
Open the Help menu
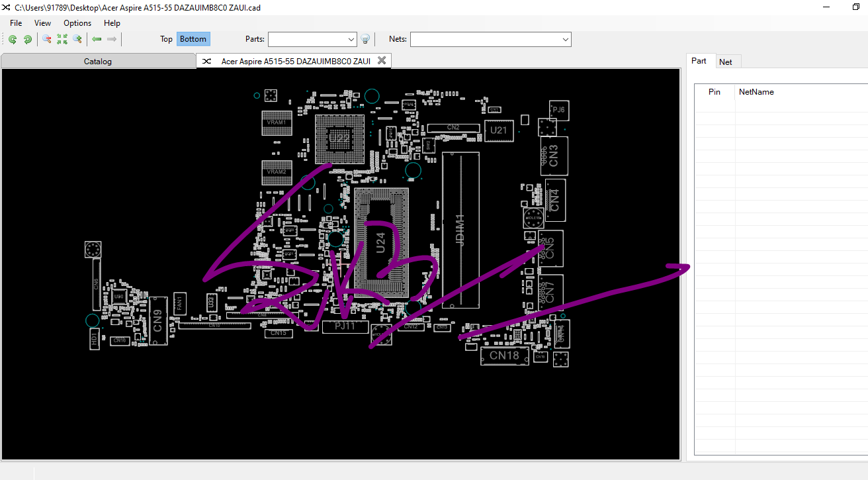112,23
